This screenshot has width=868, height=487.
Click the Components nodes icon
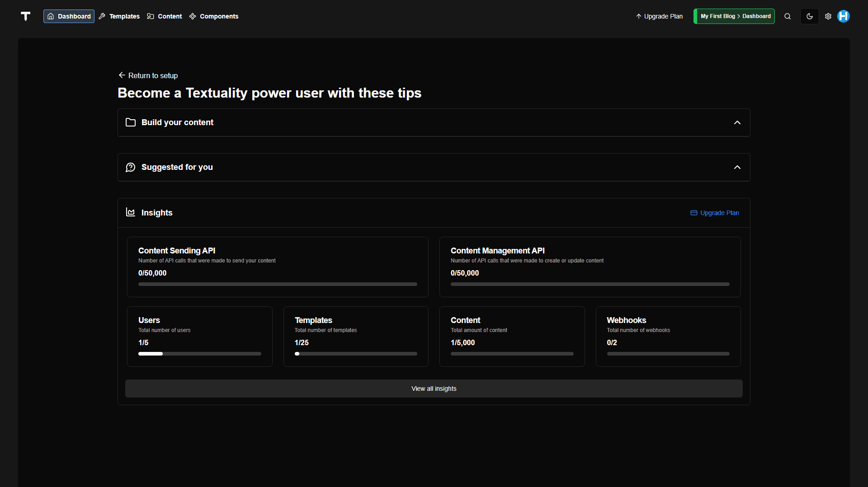tap(192, 16)
